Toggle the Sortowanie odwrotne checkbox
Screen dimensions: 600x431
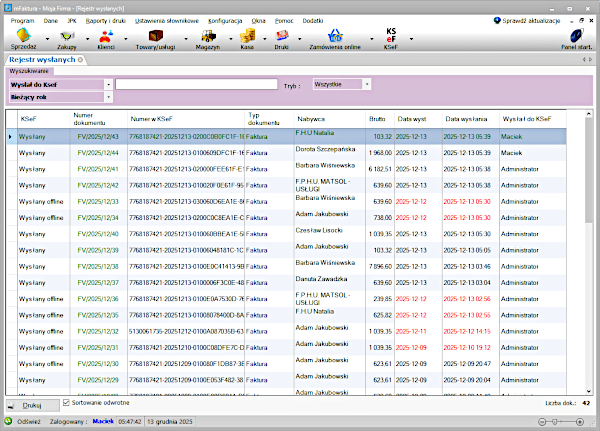click(x=67, y=403)
